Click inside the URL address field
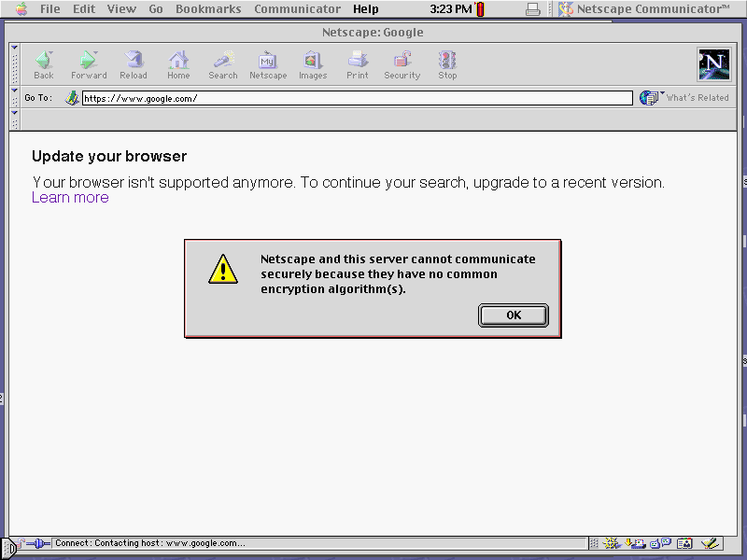Screen dimensions: 747x560 click(x=280, y=97)
